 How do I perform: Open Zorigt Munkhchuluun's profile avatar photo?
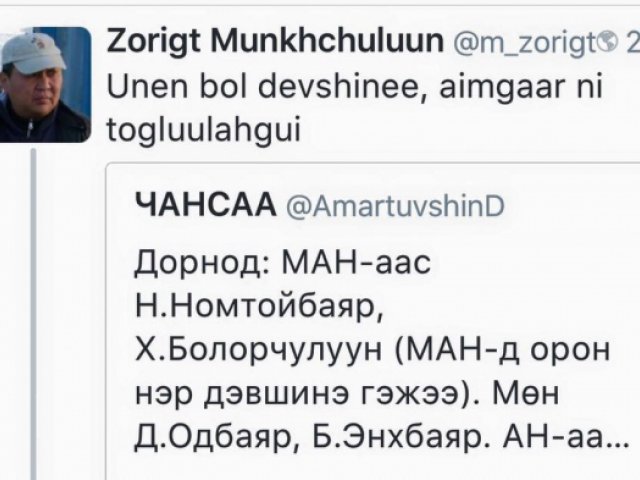45,85
